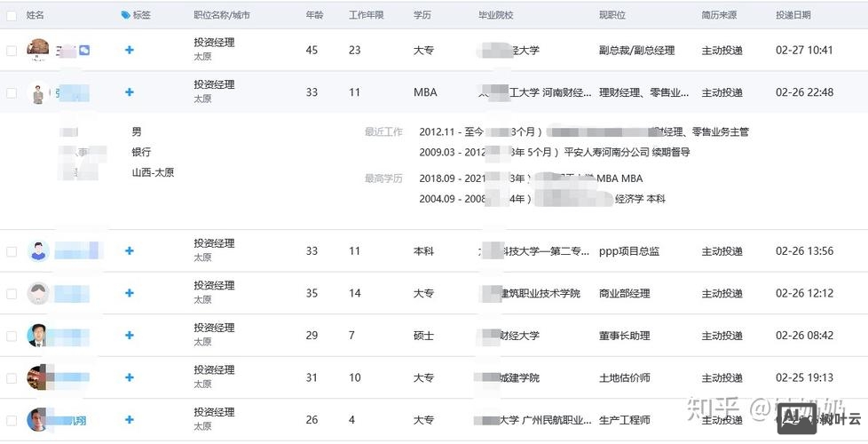Click the date 02-26 13:56

pyautogui.click(x=804, y=251)
